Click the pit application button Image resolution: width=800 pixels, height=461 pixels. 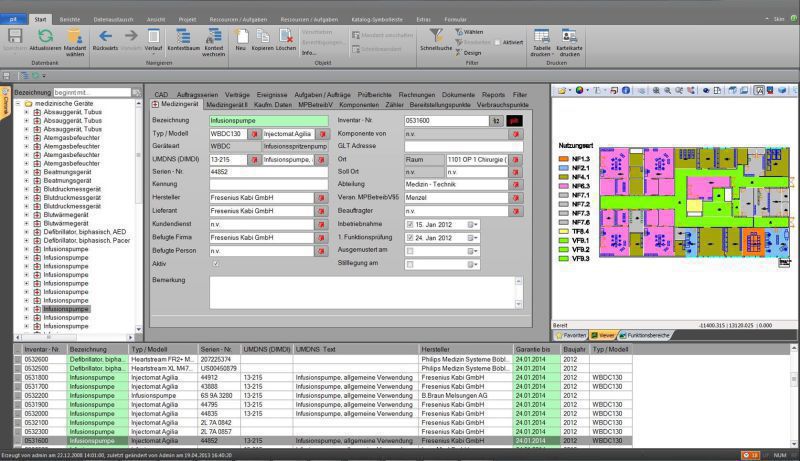(13, 19)
